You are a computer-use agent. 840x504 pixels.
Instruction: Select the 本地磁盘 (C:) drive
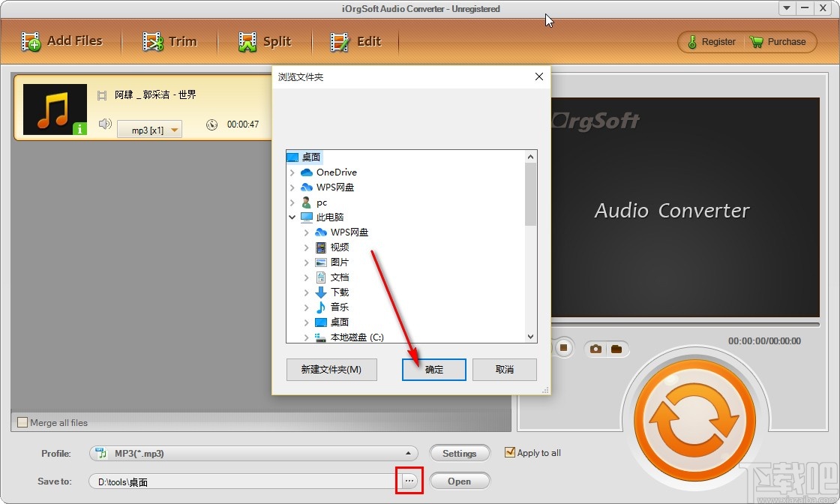357,337
